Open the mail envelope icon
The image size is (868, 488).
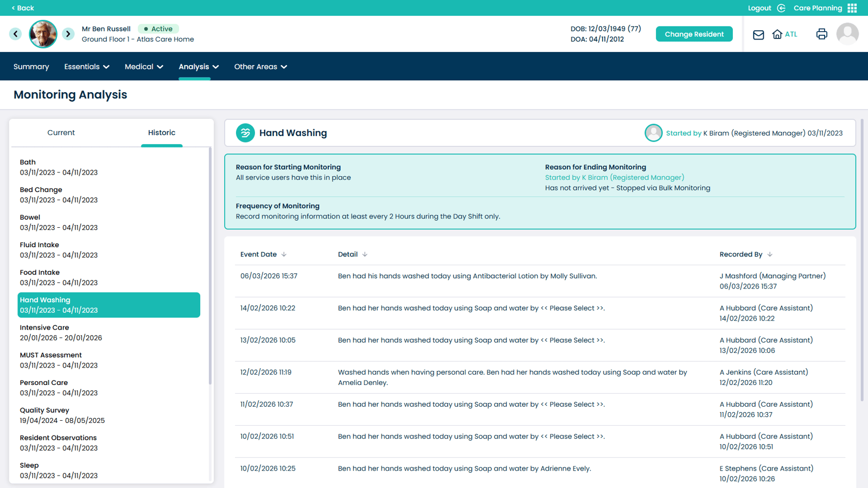(x=758, y=35)
